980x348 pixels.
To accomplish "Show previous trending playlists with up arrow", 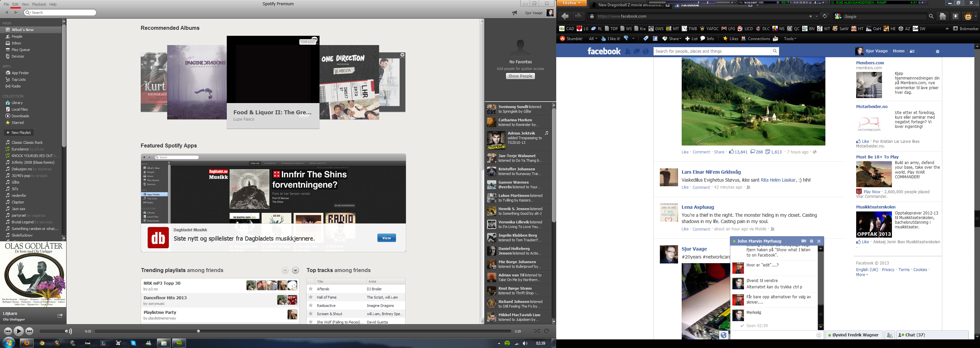I will [x=285, y=270].
